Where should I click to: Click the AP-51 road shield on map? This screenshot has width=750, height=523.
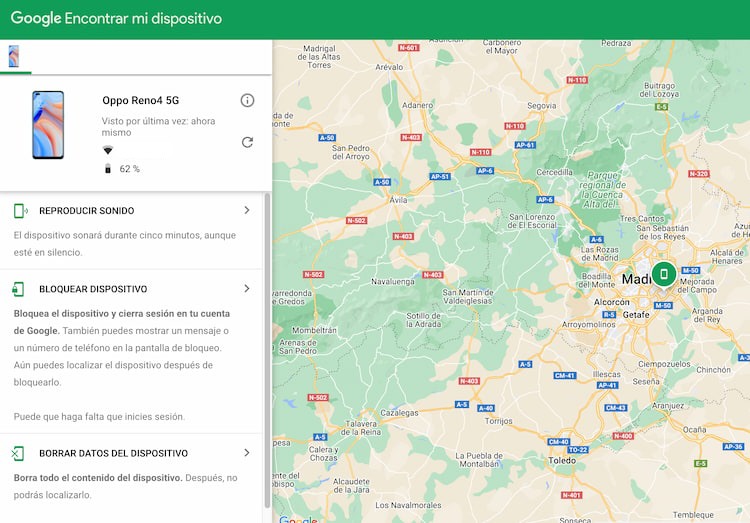440,177
